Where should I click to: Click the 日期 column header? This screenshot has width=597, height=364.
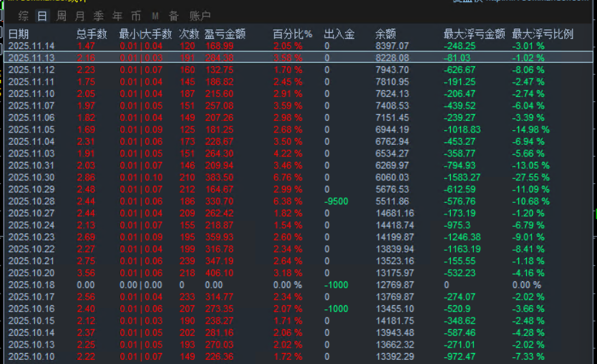(18, 34)
